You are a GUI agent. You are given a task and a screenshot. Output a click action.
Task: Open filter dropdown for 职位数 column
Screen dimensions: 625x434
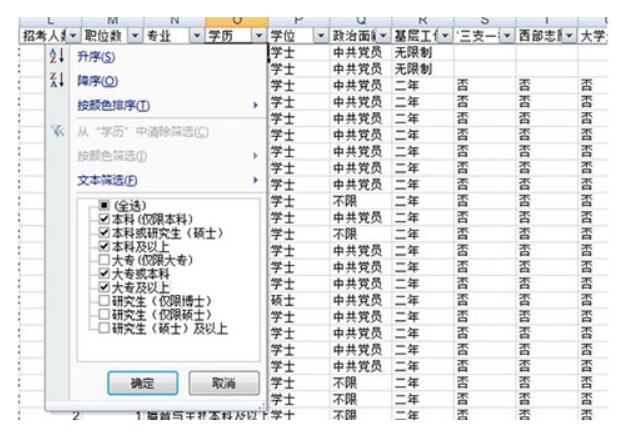pos(135,36)
